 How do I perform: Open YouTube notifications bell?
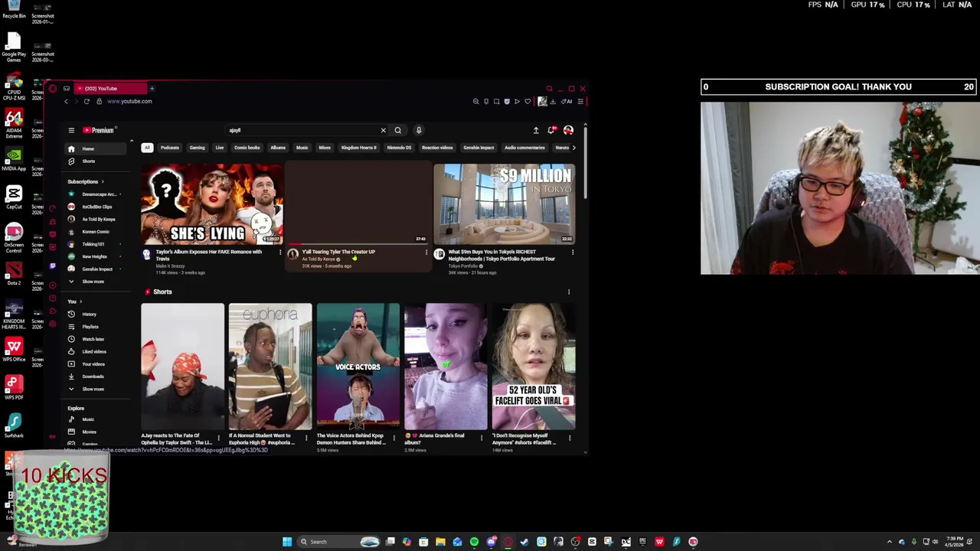coord(550,130)
